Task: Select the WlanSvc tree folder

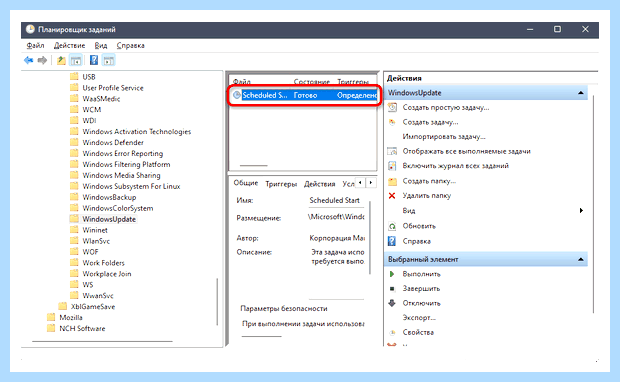Action: tap(96, 241)
